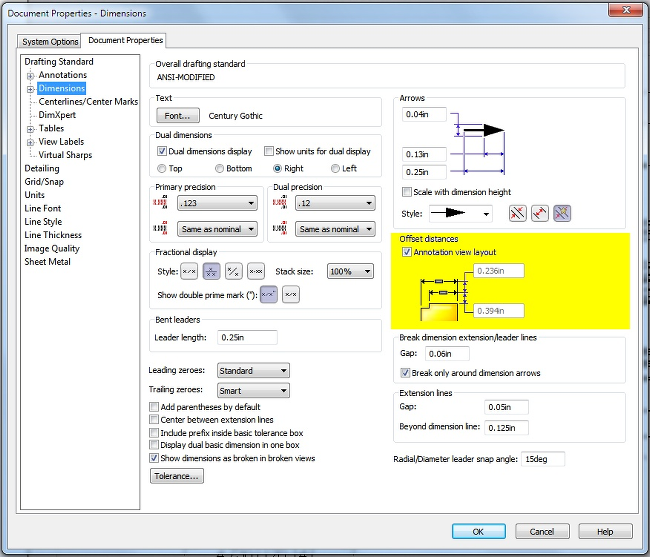The image size is (650, 557).
Task: Expand the Annotations tree node
Action: click(x=30, y=76)
